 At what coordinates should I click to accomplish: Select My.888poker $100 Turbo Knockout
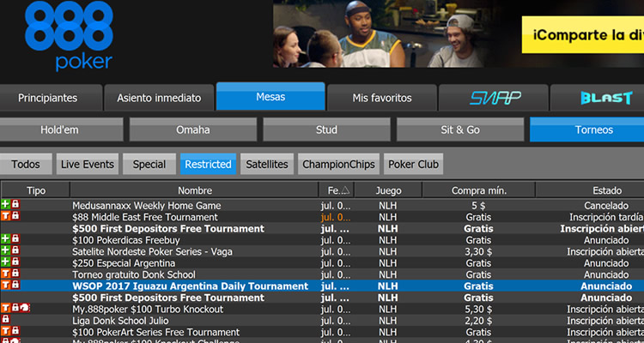tap(322, 309)
